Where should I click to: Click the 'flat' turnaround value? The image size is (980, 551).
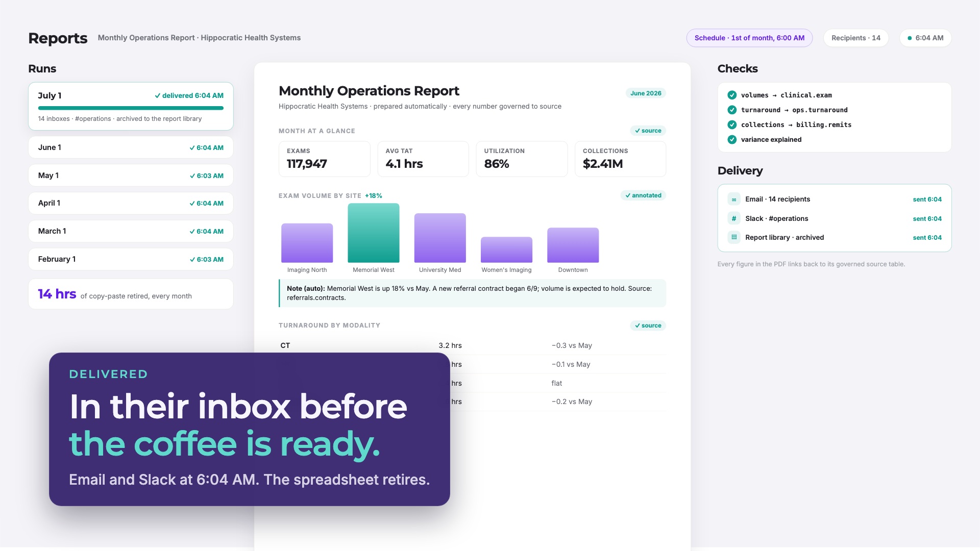tap(556, 383)
